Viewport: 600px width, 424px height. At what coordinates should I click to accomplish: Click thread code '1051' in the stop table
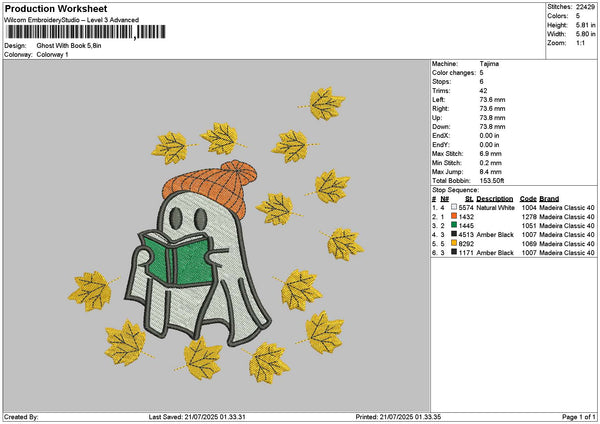529,226
